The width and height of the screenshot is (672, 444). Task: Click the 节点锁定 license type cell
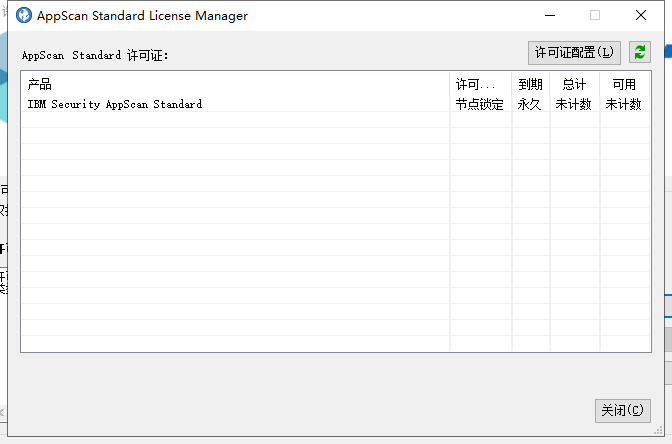480,104
